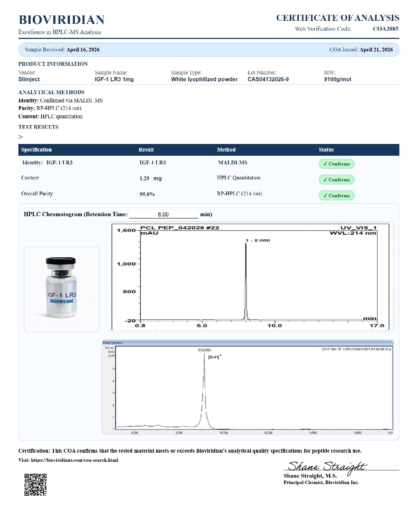Click the Identity row Conforms badge
411x532 pixels.
click(x=337, y=164)
